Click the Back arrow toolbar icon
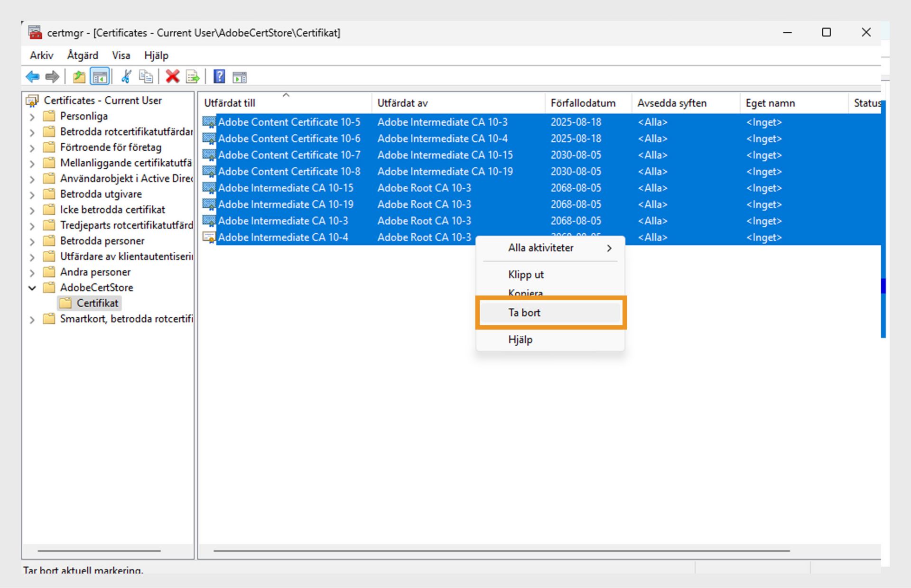911x588 pixels. click(32, 76)
